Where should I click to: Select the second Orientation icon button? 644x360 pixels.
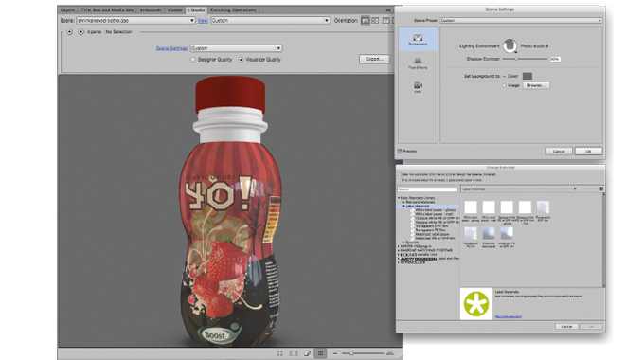pos(375,21)
